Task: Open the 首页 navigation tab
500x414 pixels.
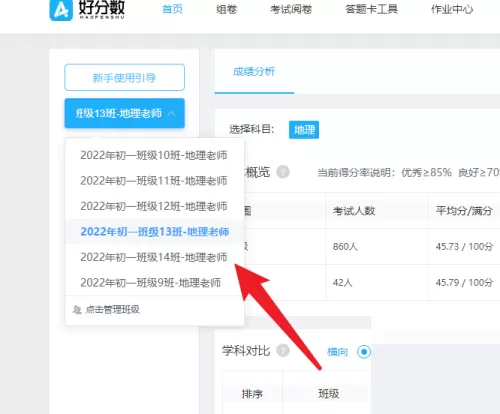Action: [x=172, y=9]
